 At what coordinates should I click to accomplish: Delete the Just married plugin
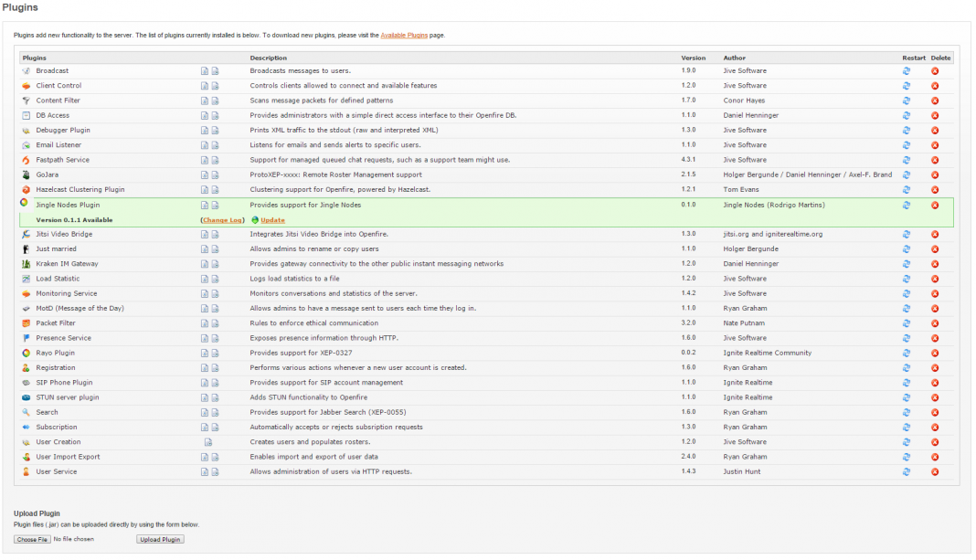935,249
